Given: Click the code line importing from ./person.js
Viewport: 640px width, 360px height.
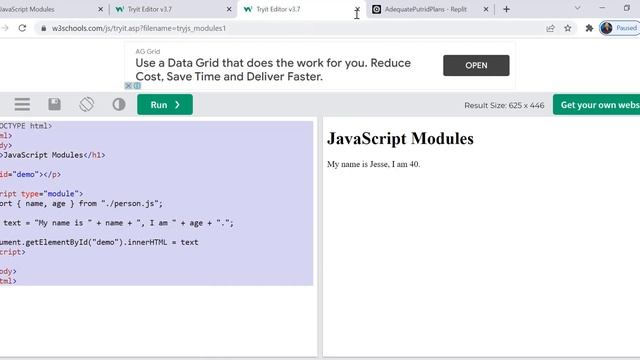Looking at the screenshot, I should [81, 203].
